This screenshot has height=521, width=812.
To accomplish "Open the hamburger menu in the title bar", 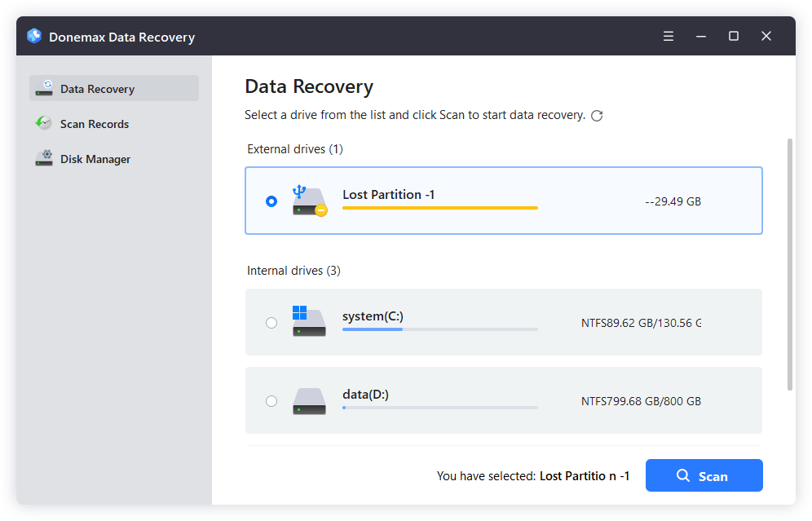I will coord(668,36).
